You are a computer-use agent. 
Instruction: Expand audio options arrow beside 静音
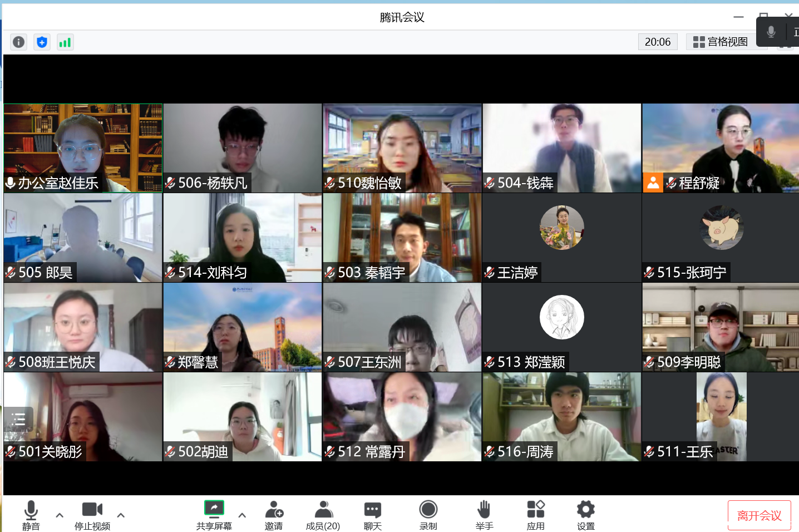60,515
